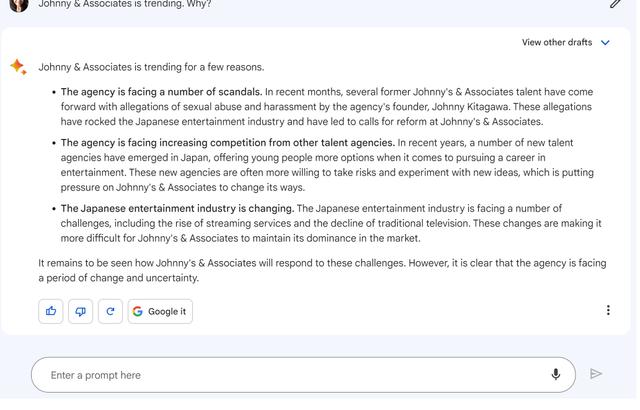Focus the Enter a prompt here field
This screenshot has width=640, height=410.
[303, 375]
